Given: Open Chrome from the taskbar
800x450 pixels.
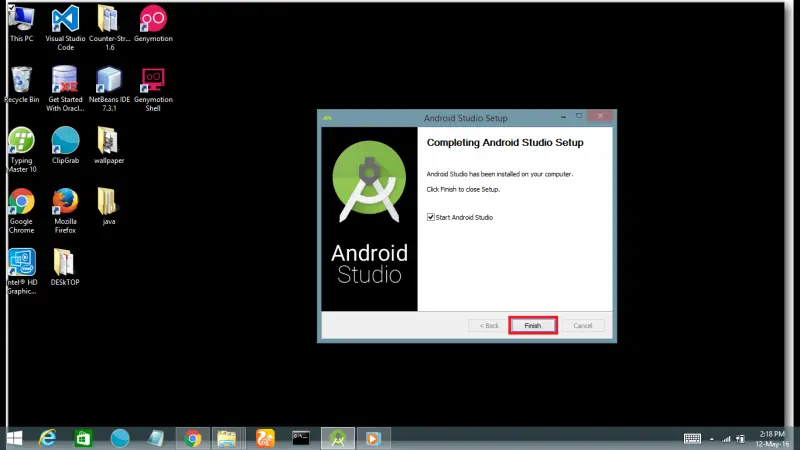Looking at the screenshot, I should (x=193, y=438).
